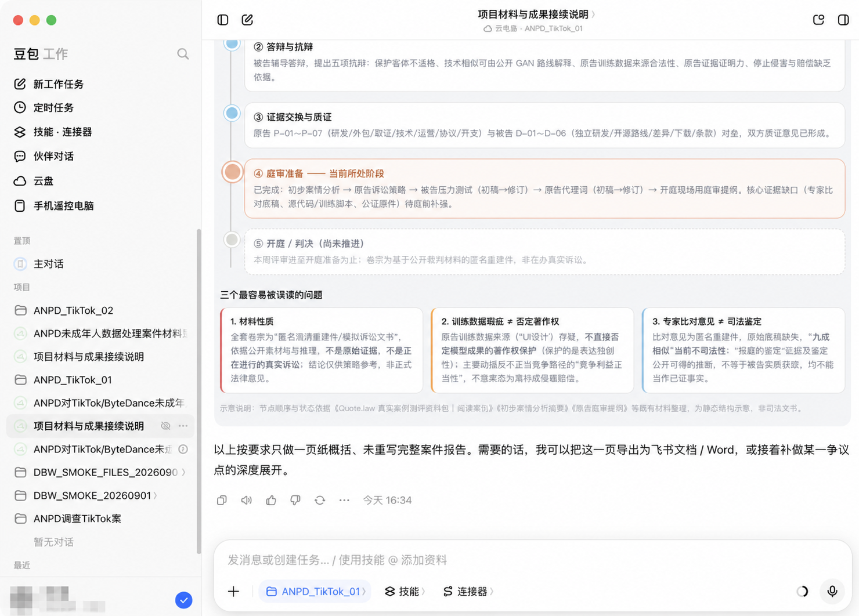Start a new chat with the compose icon
The width and height of the screenshot is (859, 616).
click(x=247, y=20)
